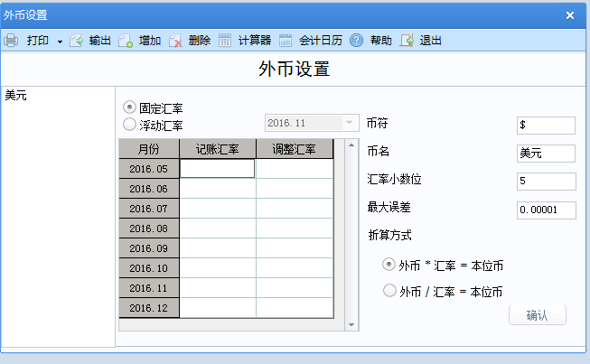Click the confirm (确认) button

coord(537,315)
